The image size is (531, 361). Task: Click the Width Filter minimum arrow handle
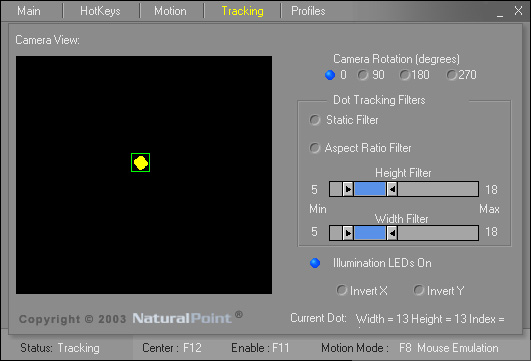pos(348,233)
